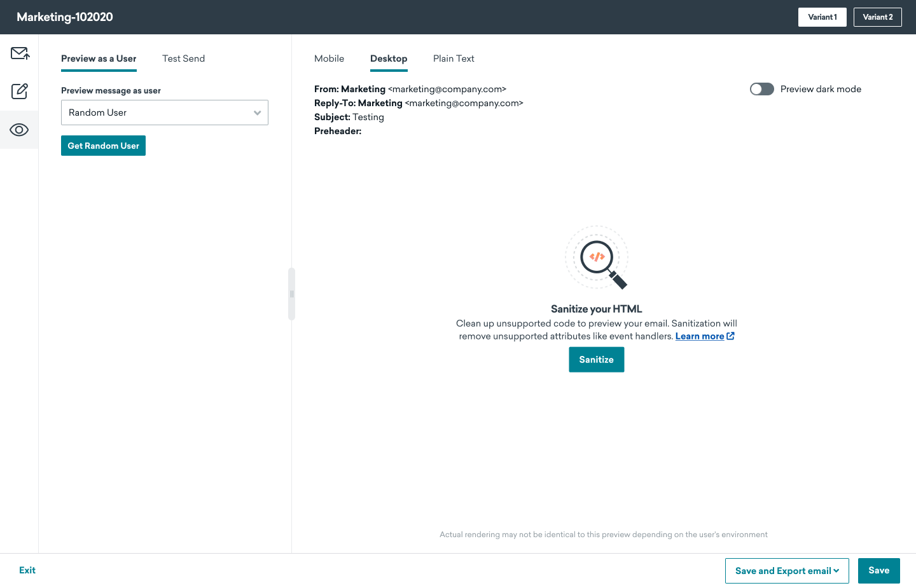Expand Save and Export email menu
The image size is (916, 588).
787,571
